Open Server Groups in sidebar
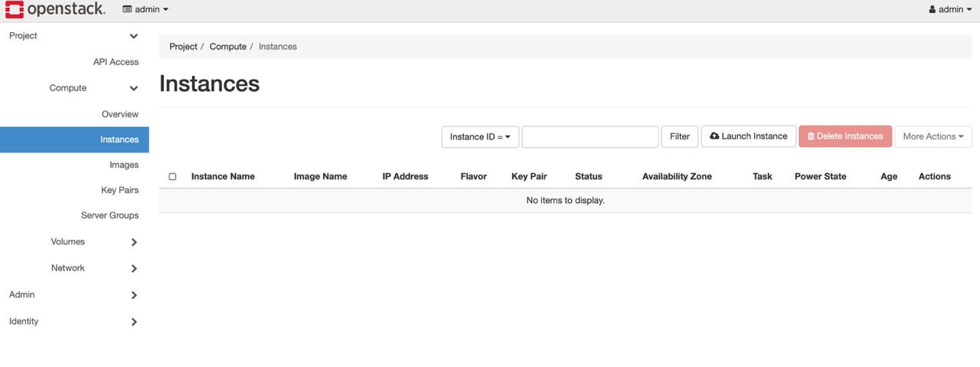 (109, 215)
